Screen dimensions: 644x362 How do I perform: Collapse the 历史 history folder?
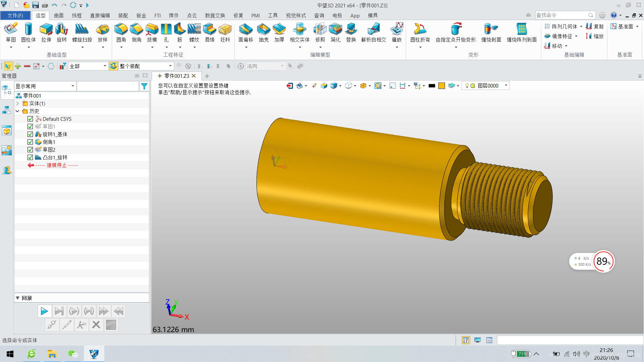pyautogui.click(x=18, y=111)
